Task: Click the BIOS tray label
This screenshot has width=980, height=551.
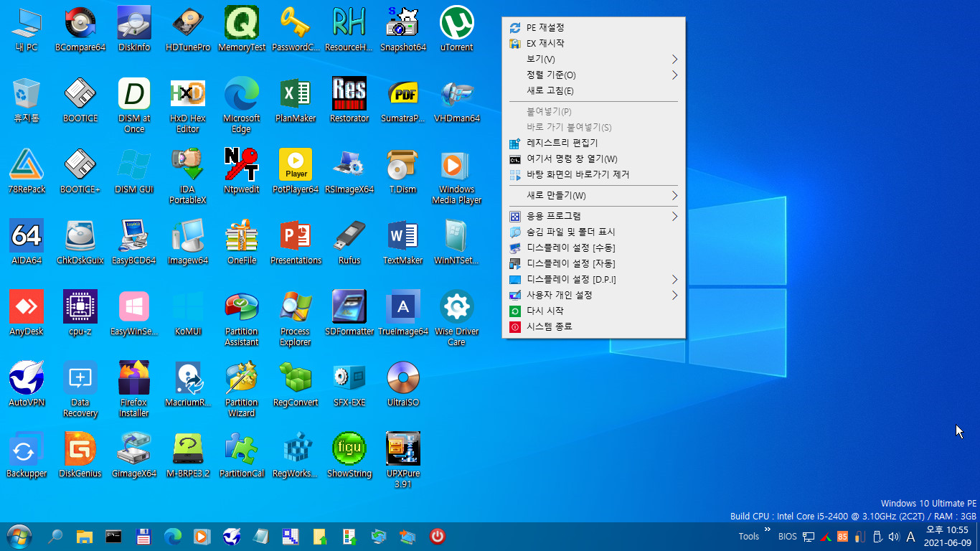Action: coord(787,537)
